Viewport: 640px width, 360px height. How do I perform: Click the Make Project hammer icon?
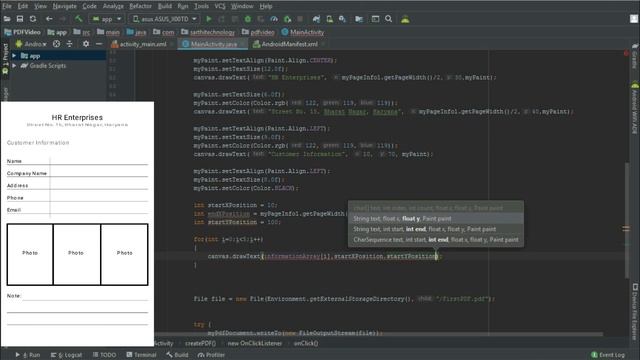78,19
